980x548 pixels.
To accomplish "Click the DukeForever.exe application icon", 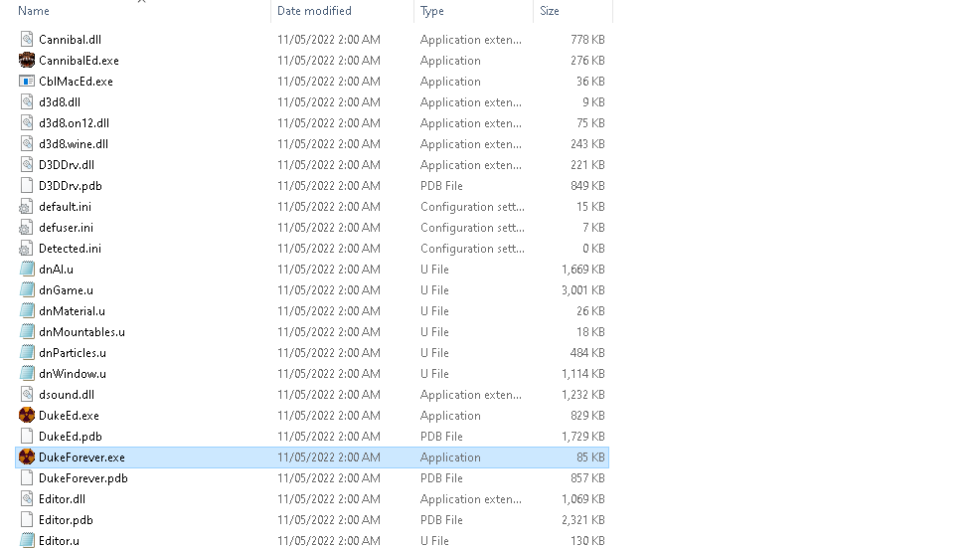I will [27, 457].
